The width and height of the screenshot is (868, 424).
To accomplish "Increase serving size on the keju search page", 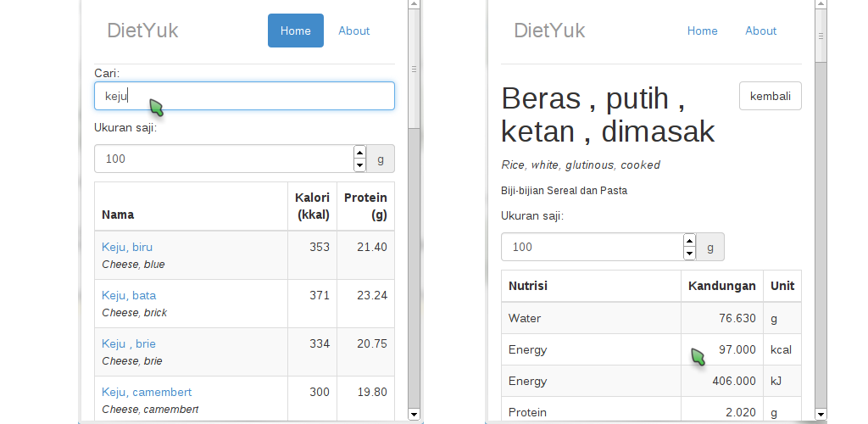I will pos(359,152).
